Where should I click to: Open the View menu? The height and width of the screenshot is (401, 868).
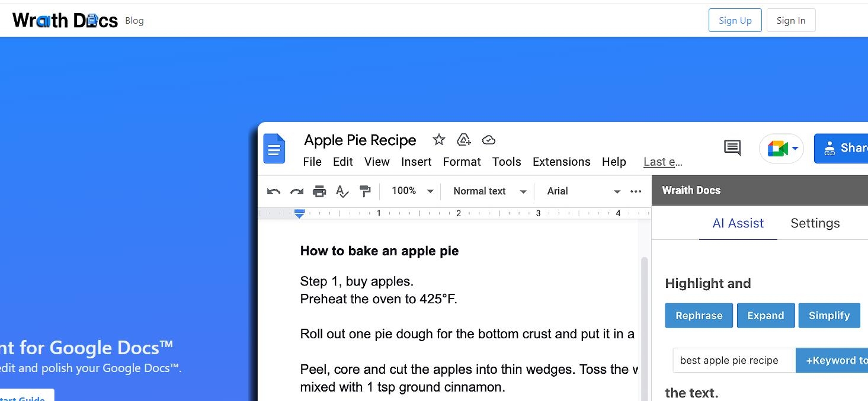coord(377,162)
